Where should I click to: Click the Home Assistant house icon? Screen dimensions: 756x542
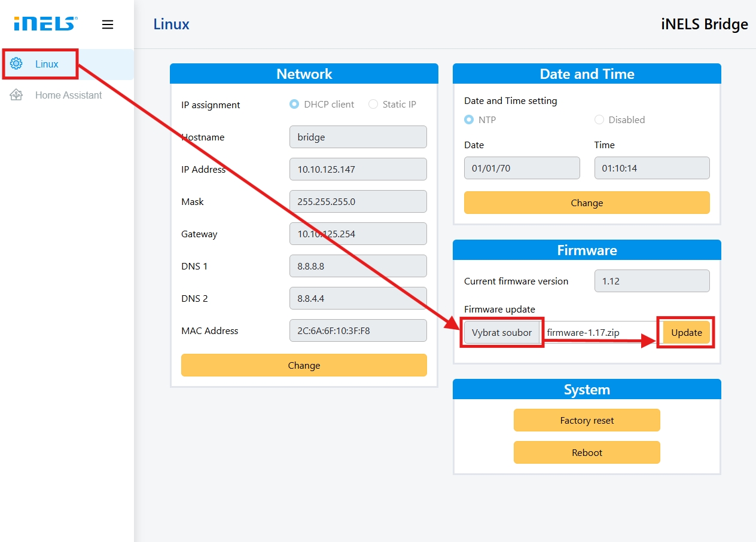pos(17,95)
